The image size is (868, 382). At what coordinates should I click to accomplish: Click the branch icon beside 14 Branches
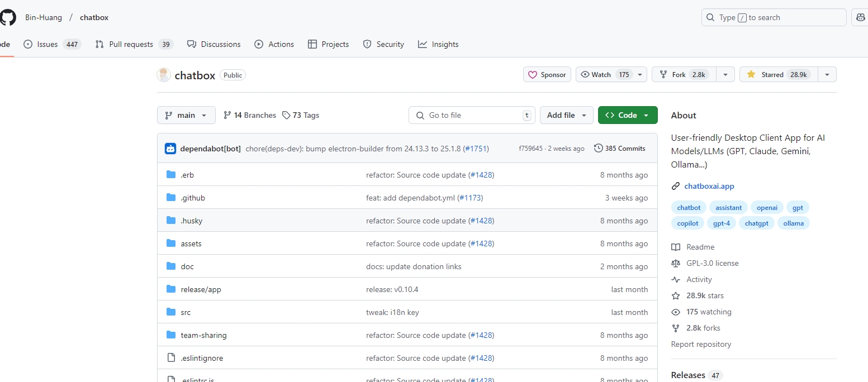(x=227, y=115)
